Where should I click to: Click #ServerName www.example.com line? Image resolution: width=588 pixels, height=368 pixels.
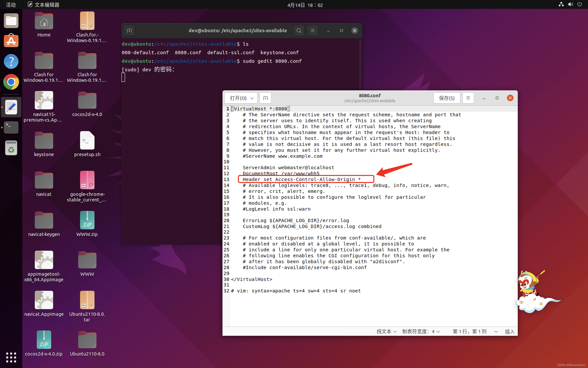[x=283, y=156]
